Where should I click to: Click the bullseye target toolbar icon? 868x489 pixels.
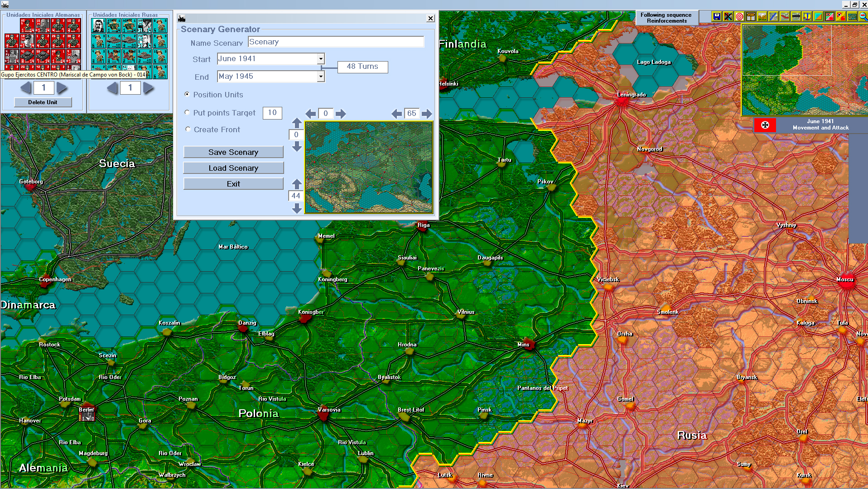click(739, 17)
